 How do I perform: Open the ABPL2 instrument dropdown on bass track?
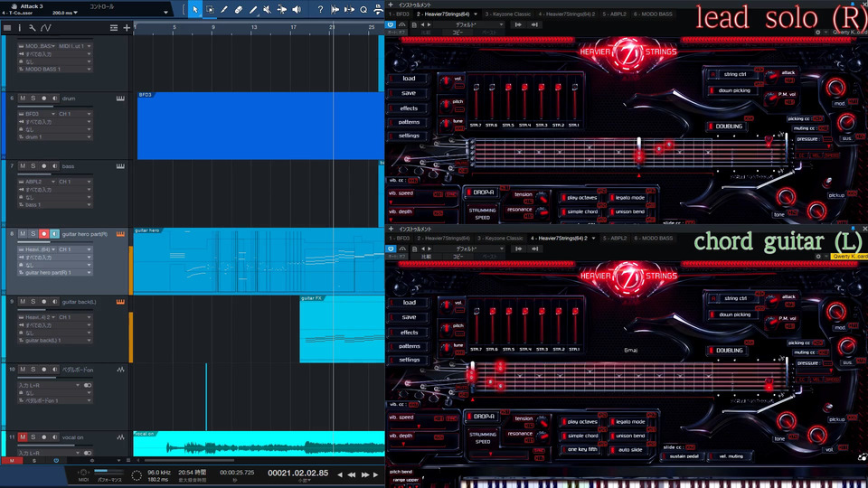point(38,182)
